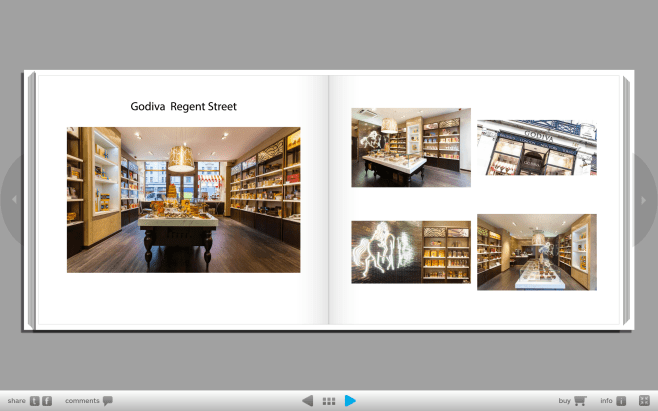
Task: Click the 'info' label
Action: 606,401
